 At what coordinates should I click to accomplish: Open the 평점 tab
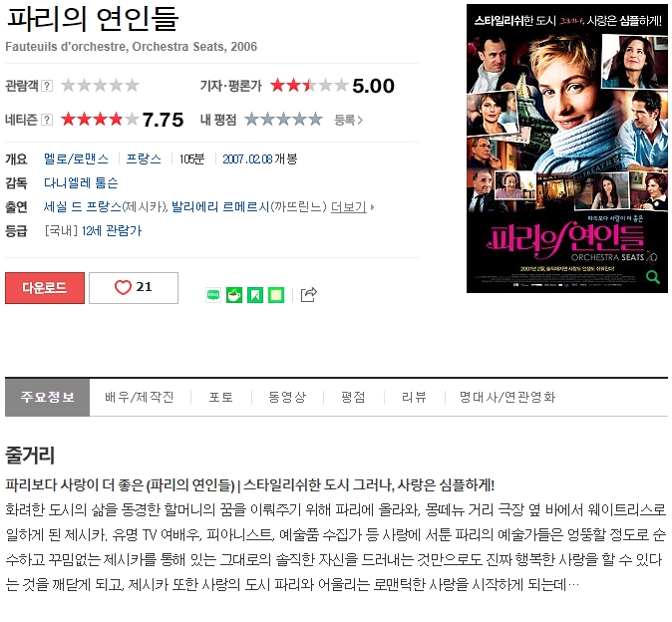click(x=353, y=397)
